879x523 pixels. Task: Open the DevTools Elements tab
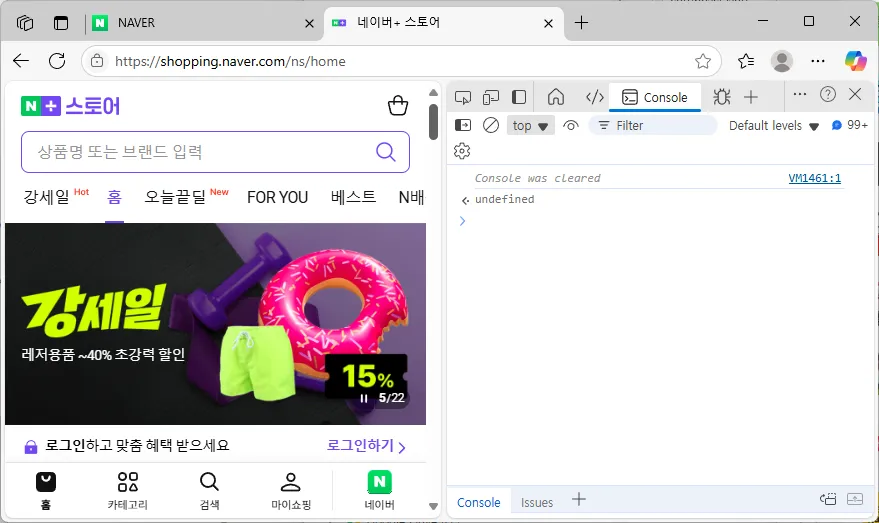click(x=594, y=97)
